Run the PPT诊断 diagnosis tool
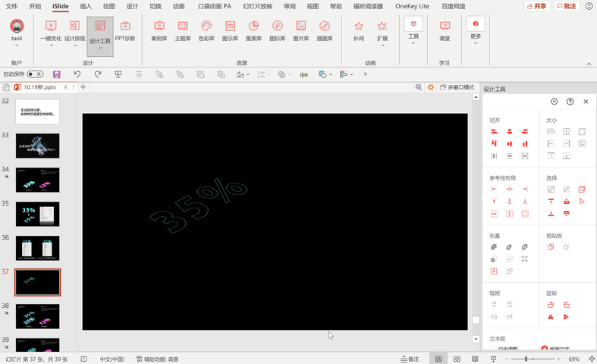597x364 pixels. (x=125, y=30)
